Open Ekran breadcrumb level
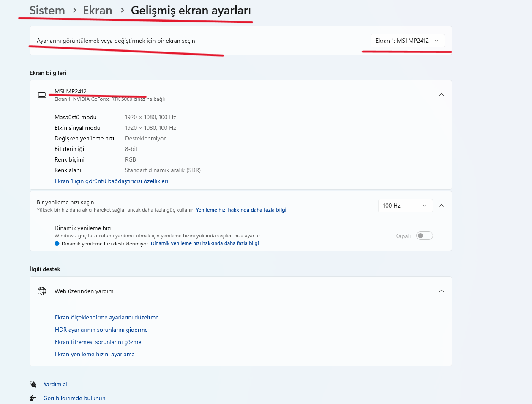Viewport: 532px width, 404px height. coord(98,10)
